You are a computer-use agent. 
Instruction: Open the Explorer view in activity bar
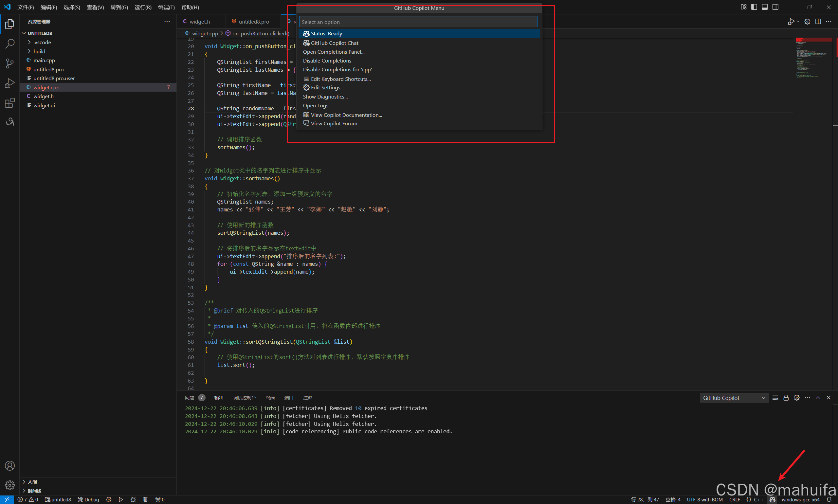(x=10, y=24)
